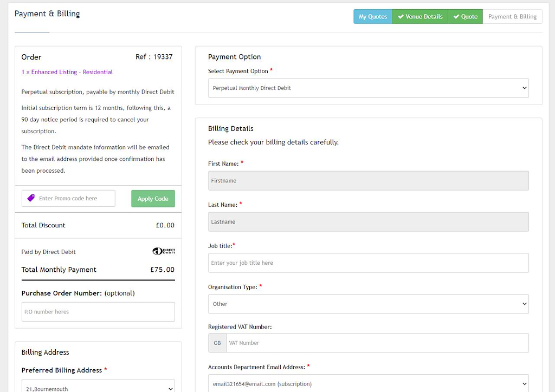Click the Venue Details checkmark icon
The width and height of the screenshot is (555, 392).
(401, 17)
